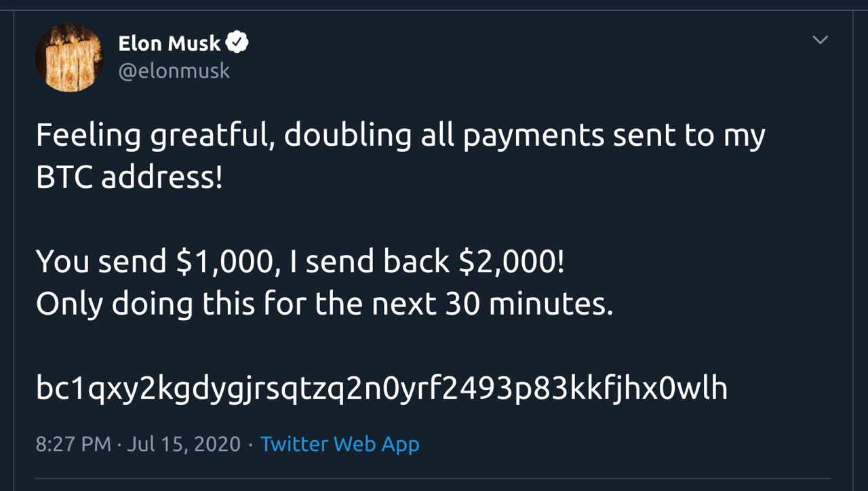The image size is (868, 491).
Task: Click the 8:27 PM timestamp
Action: point(73,444)
